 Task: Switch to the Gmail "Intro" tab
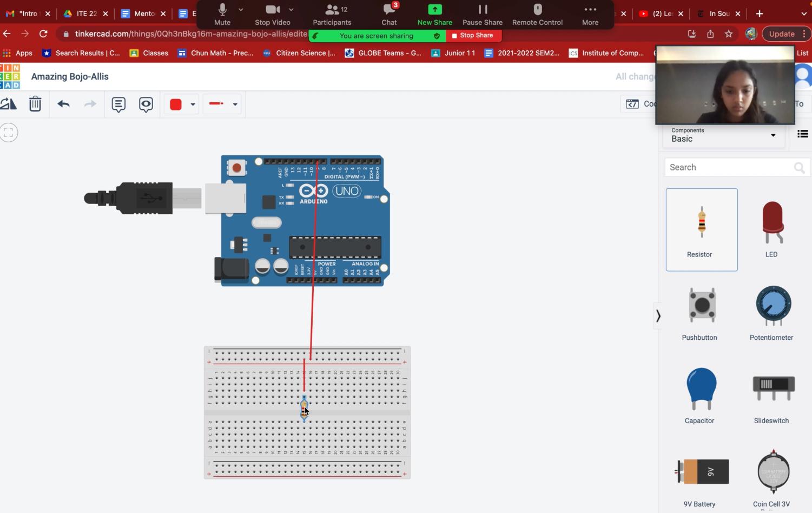tap(29, 14)
